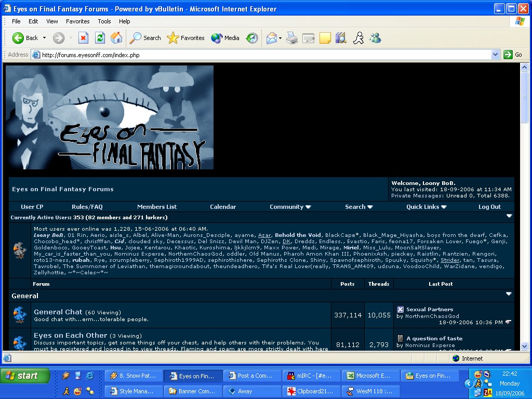Collapse the General category arrow
The image size is (532, 399).
click(x=509, y=294)
